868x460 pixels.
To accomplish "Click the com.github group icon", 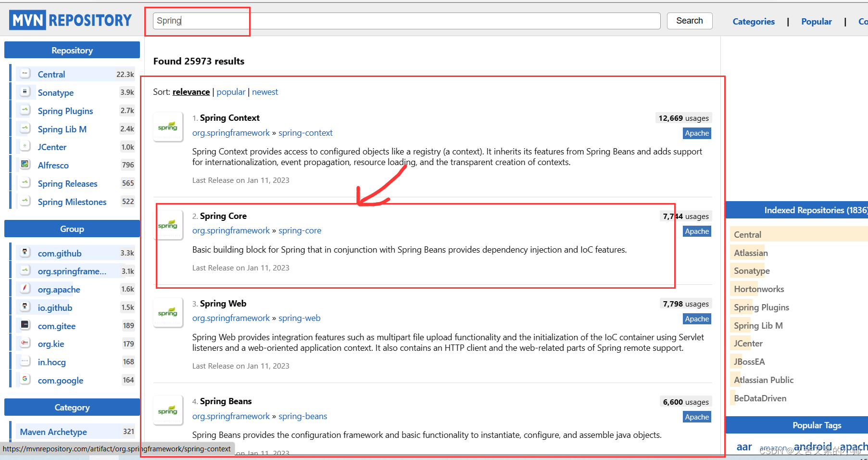I will coord(25,252).
